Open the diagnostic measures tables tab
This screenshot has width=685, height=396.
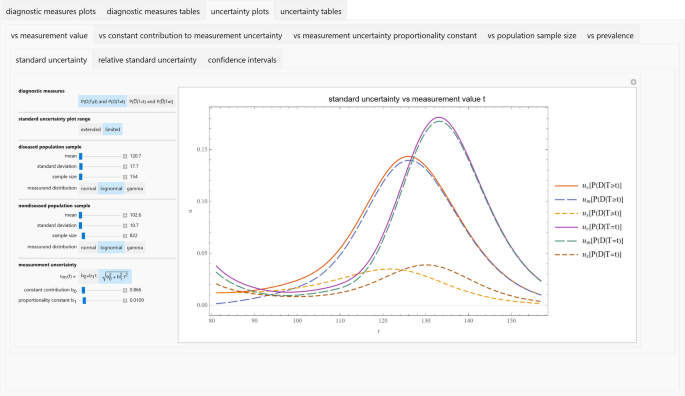click(x=153, y=11)
